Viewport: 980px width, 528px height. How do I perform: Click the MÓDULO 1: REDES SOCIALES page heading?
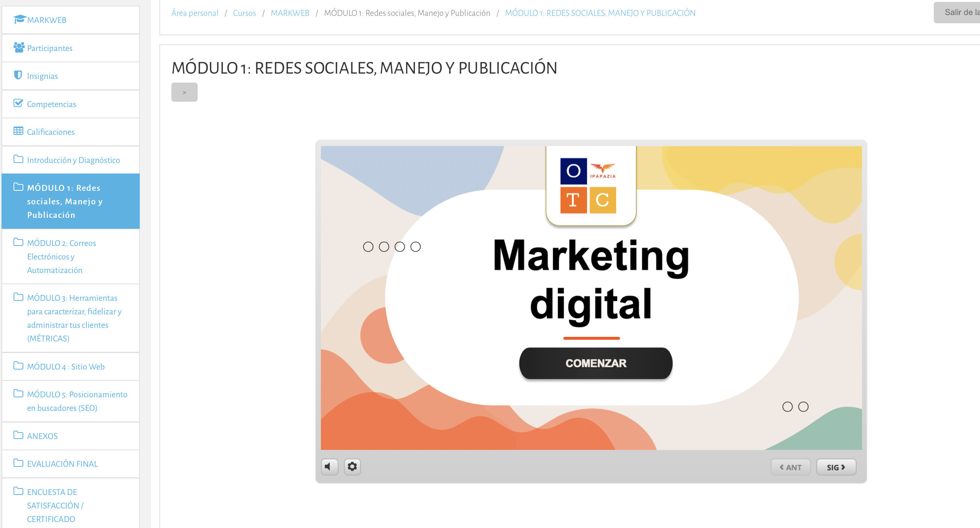(x=364, y=68)
